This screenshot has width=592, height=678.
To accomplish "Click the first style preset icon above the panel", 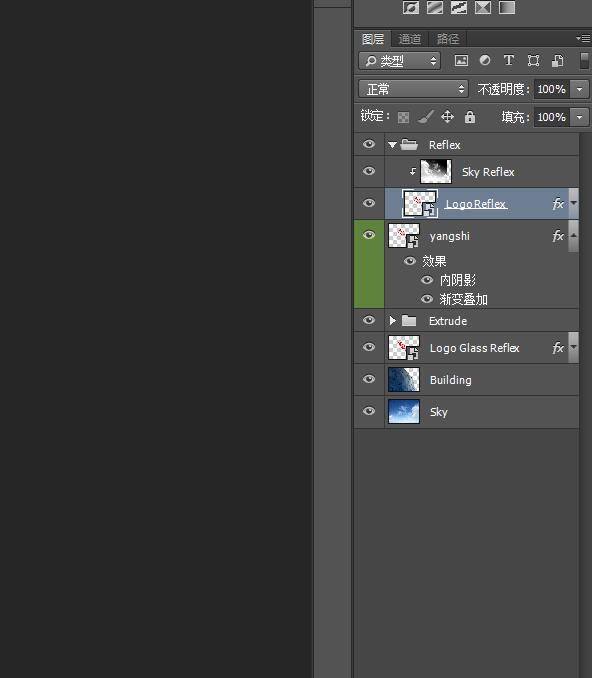I will (x=411, y=7).
